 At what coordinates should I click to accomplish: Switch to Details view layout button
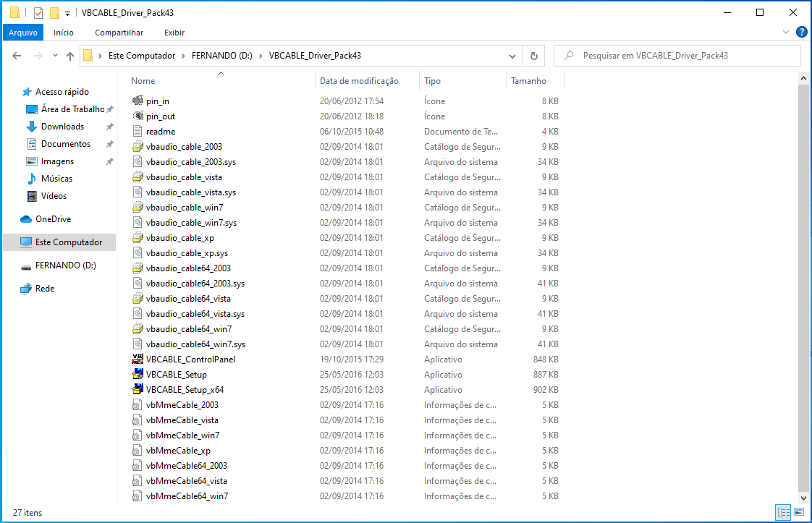click(783, 512)
